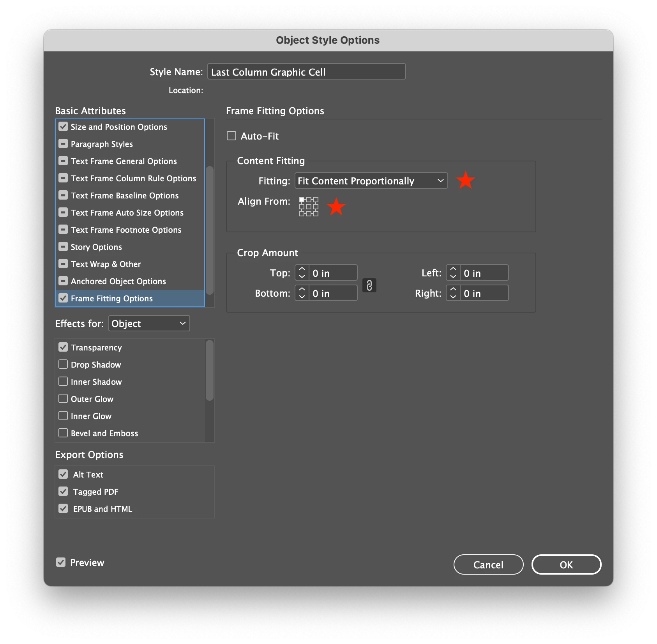
Task: Select Story Options row
Action: coord(130,247)
